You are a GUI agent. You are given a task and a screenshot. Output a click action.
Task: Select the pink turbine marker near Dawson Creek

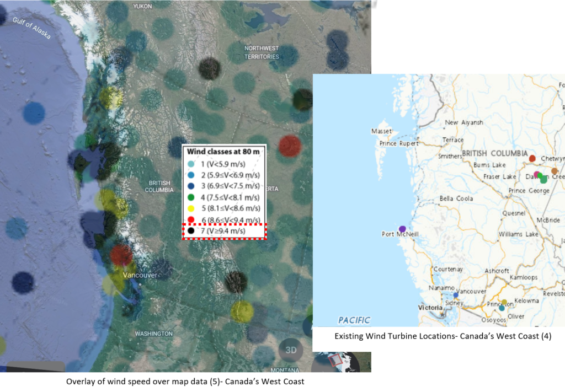click(537, 174)
